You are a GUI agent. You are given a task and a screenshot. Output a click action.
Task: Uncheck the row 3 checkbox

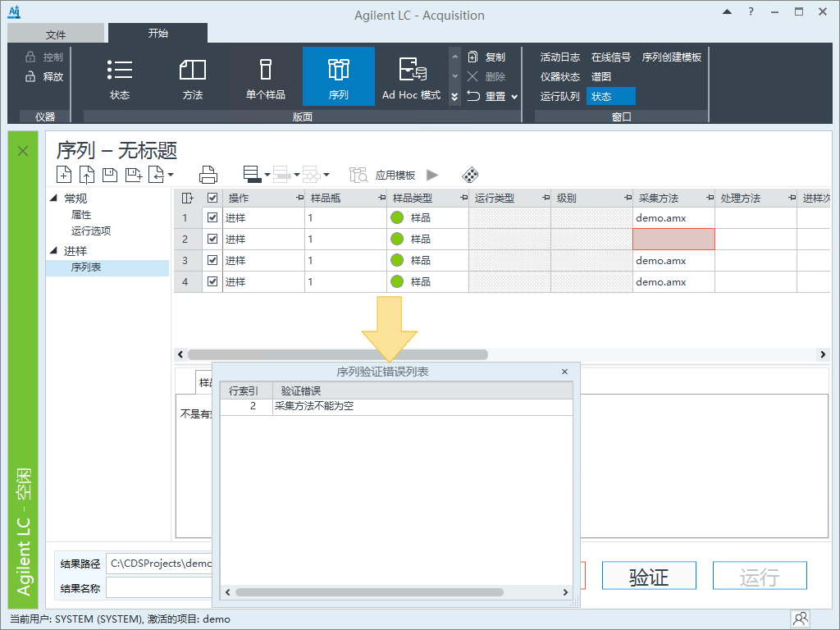[x=212, y=260]
